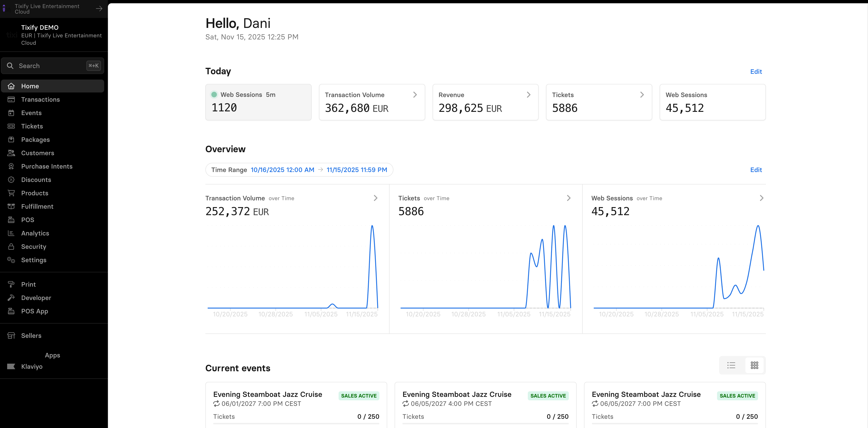Open the POS register icon
This screenshot has width=868, height=428.
point(11,220)
